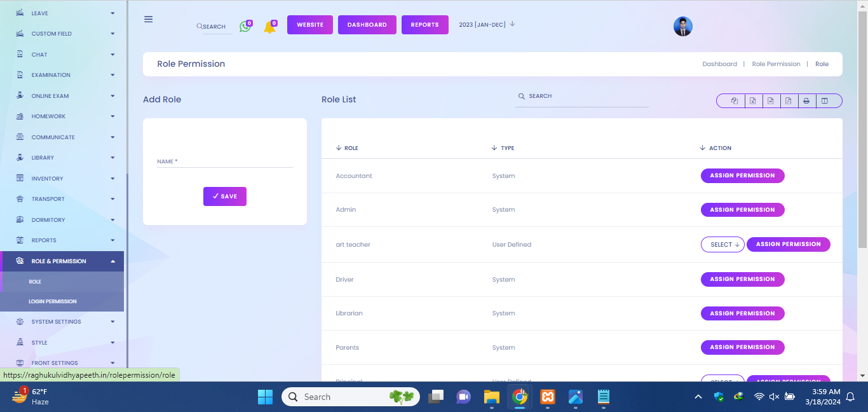
Task: Print the role list
Action: pyautogui.click(x=806, y=101)
